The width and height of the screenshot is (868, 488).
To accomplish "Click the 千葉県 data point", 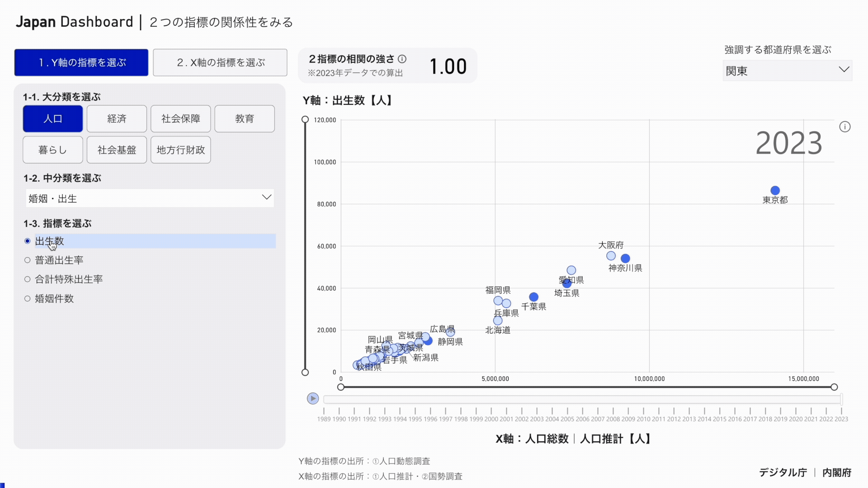I will click(533, 297).
